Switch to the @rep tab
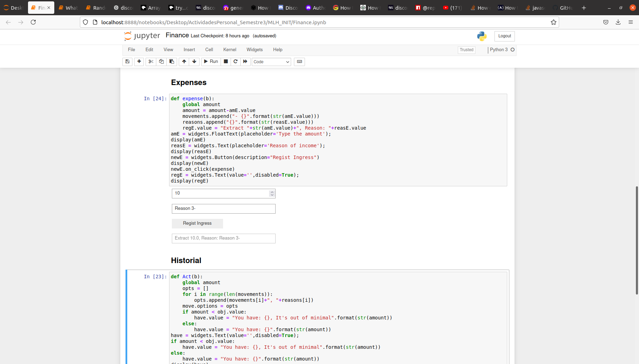639x364 pixels. [x=425, y=8]
